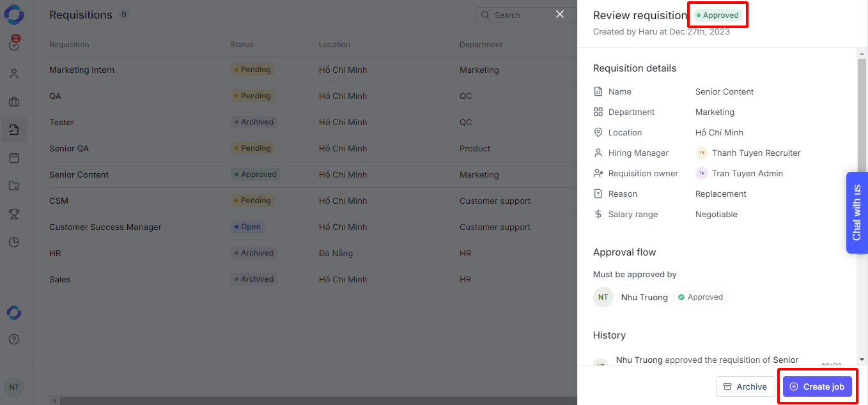The width and height of the screenshot is (868, 405).
Task: Click the Archive button
Action: (x=745, y=386)
